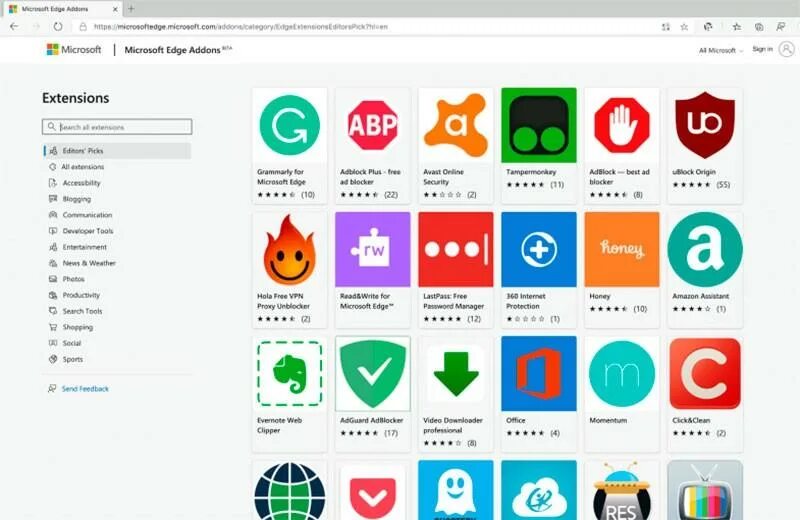Expand the All Microsoft dropdown
This screenshot has width=800, height=520.
tap(720, 50)
